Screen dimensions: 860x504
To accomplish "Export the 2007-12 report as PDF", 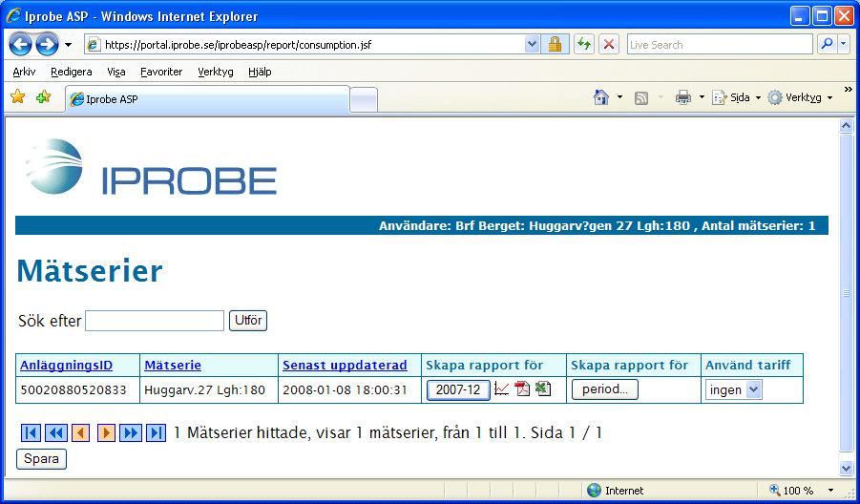I will coord(522,388).
